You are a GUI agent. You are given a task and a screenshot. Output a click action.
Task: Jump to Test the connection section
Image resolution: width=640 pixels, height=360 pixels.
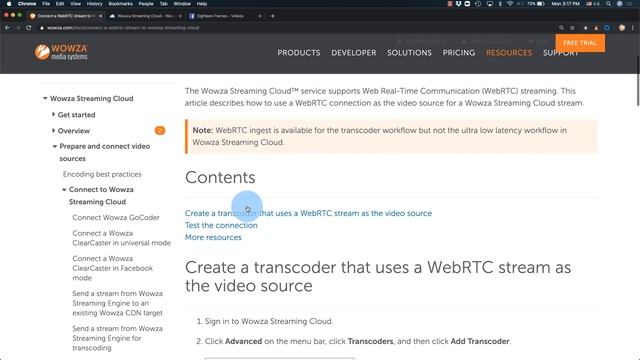click(221, 225)
